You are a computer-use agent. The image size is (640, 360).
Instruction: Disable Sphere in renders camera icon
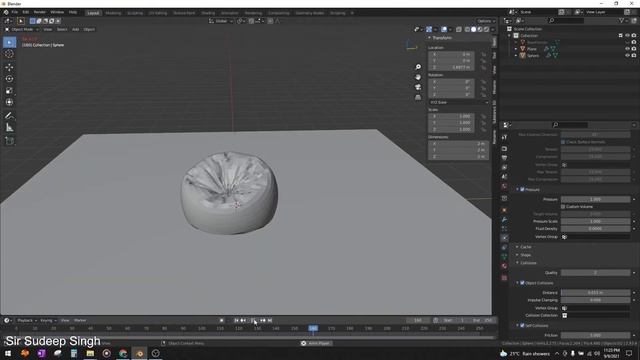pyautogui.click(x=634, y=56)
